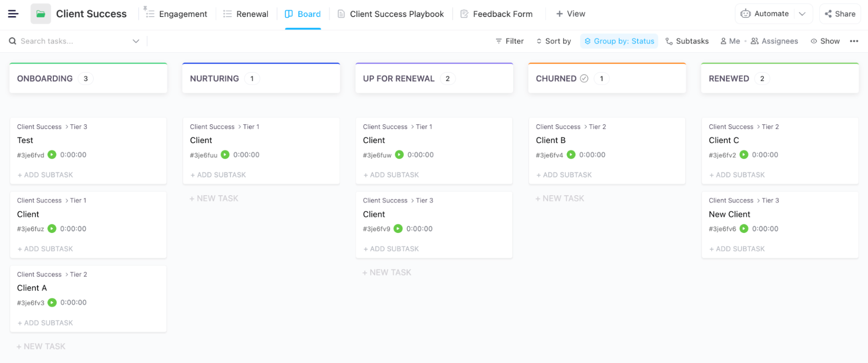The image size is (868, 363).
Task: Toggle the Assignees filter
Action: [775, 41]
